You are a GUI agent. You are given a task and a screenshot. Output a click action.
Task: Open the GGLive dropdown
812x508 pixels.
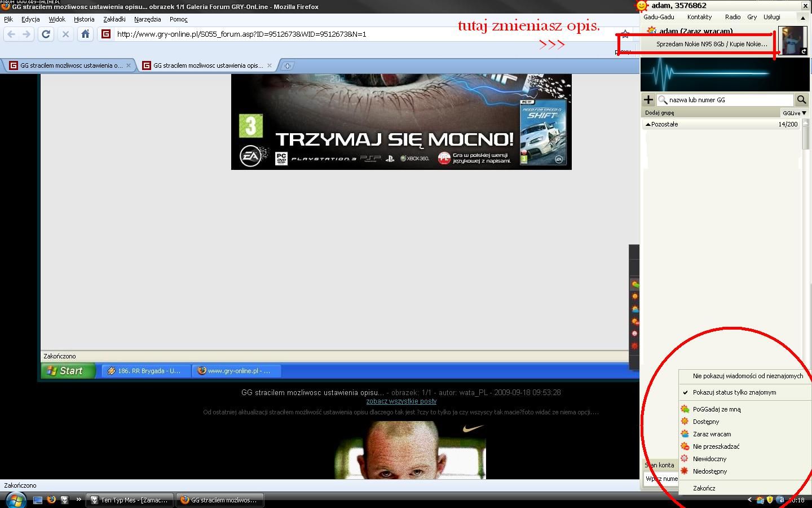[x=794, y=113]
